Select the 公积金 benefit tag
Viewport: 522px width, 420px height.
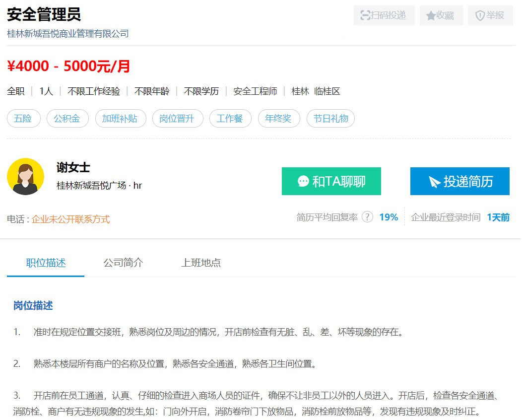[x=67, y=119]
